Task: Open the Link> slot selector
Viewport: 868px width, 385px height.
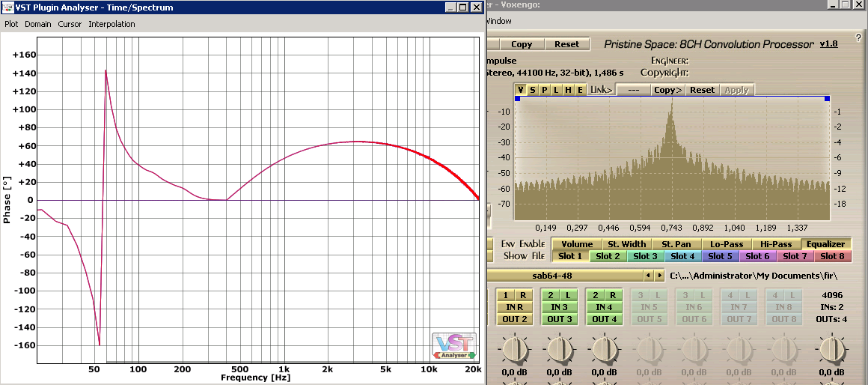Action: [601, 90]
